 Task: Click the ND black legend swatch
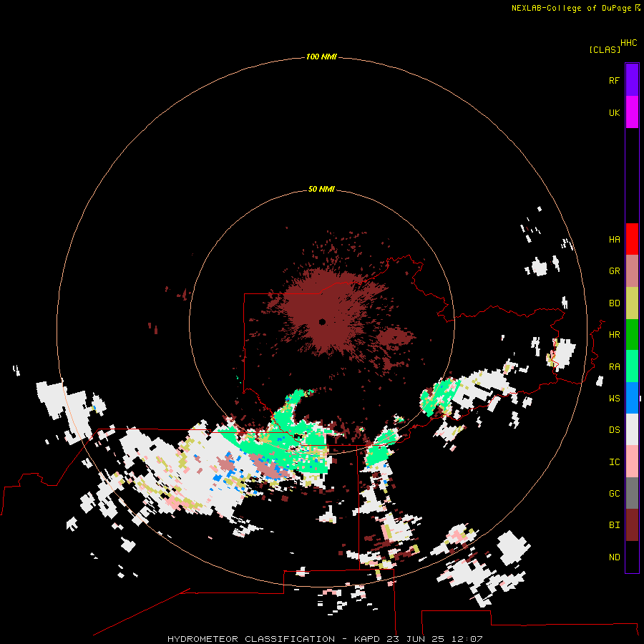(x=632, y=557)
